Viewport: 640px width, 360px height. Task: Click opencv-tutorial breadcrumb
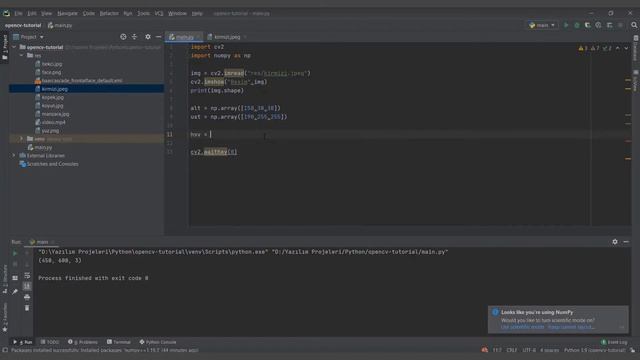point(23,25)
